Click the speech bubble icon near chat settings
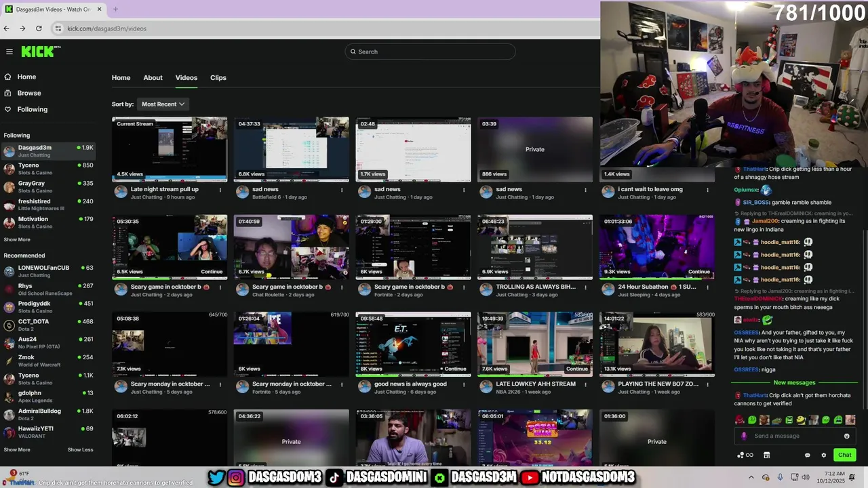 807,455
